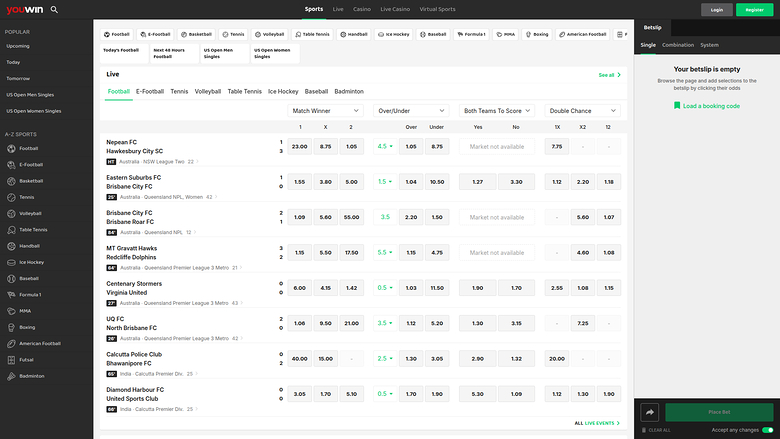
Task: Open the search magnifier icon
Action: coord(54,9)
